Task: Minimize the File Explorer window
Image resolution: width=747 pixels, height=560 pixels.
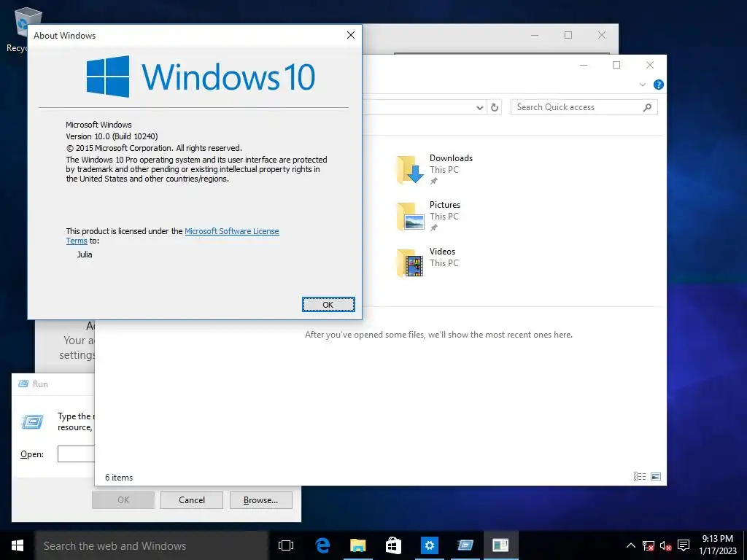Action: click(584, 65)
